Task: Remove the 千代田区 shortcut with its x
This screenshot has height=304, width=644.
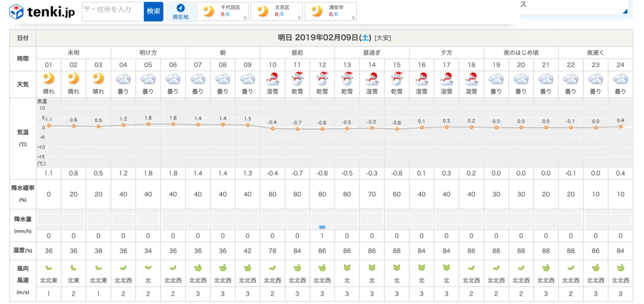Action: (x=245, y=18)
